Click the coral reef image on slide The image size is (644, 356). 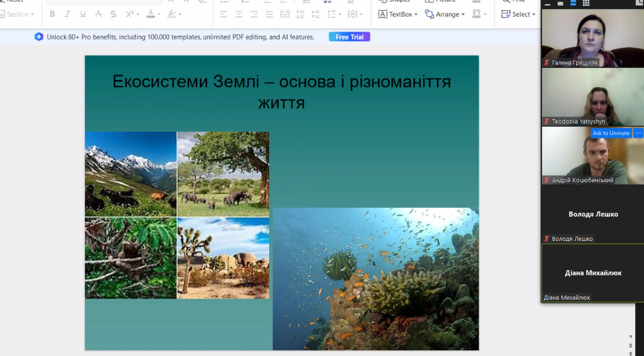click(x=375, y=279)
